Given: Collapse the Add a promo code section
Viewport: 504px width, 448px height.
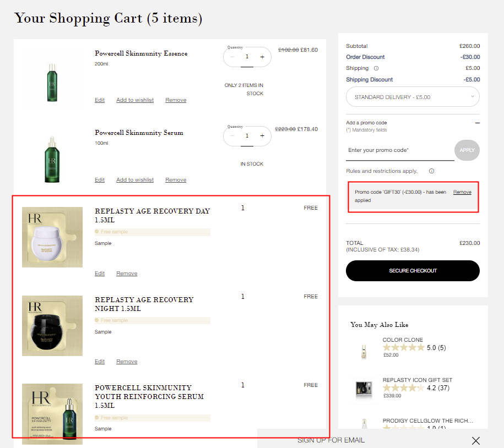Looking at the screenshot, I should (x=478, y=123).
